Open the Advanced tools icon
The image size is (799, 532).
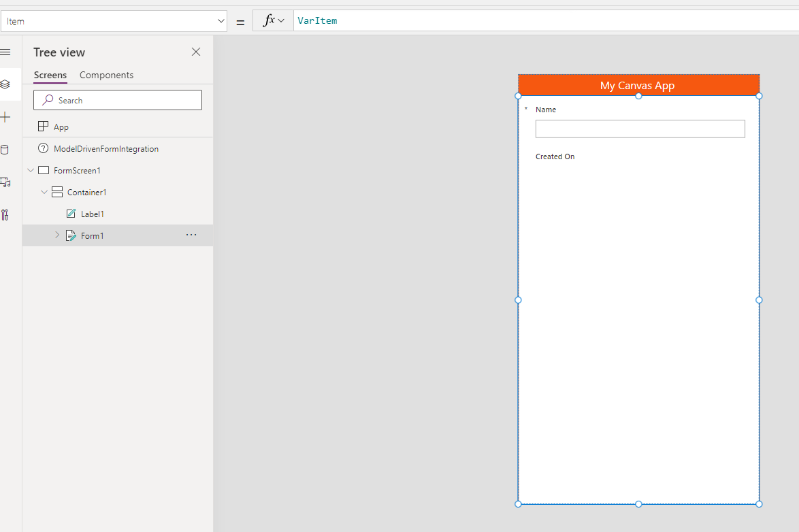(5, 215)
